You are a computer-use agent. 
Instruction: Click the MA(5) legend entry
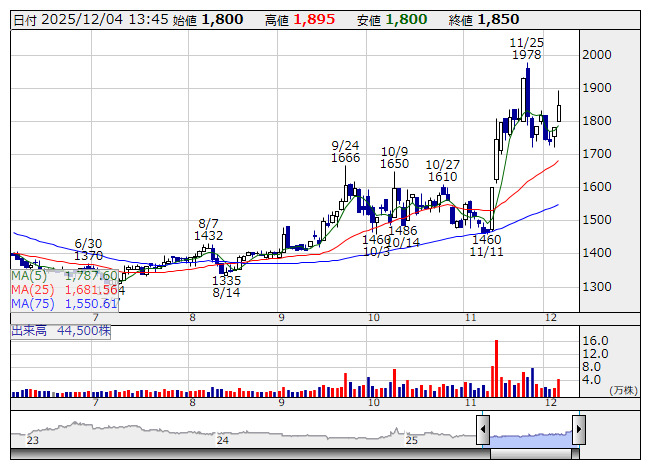65,275
